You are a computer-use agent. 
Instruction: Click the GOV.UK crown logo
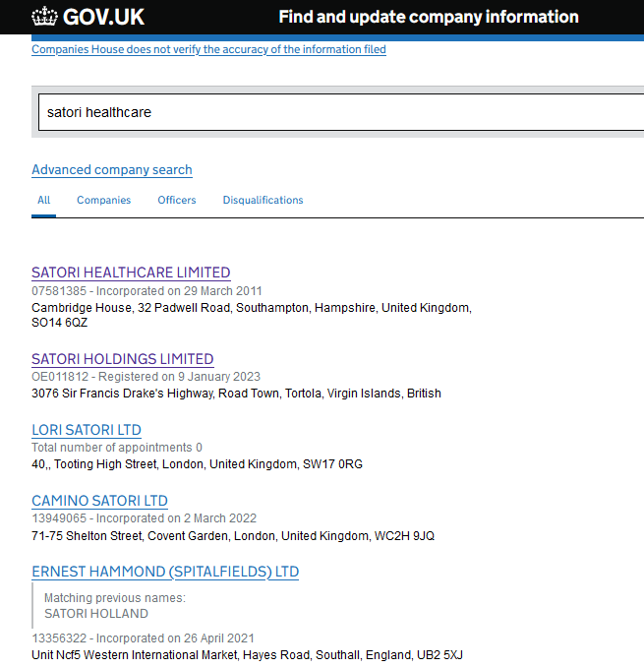44,17
